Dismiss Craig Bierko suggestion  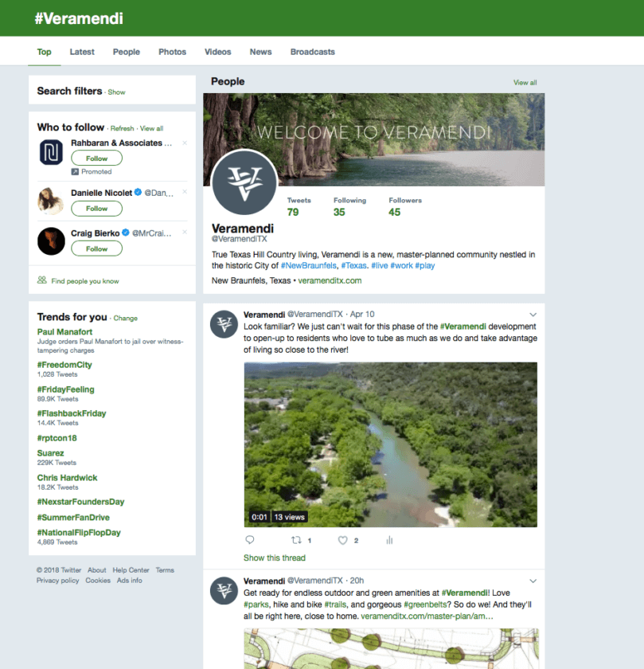click(x=185, y=232)
